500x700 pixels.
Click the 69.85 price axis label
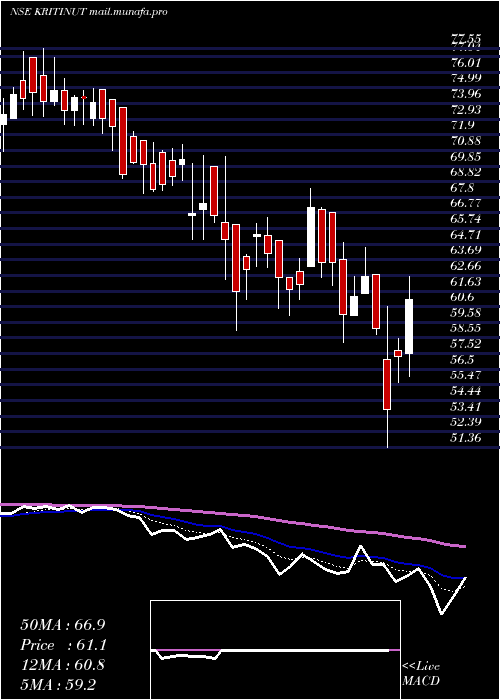tap(466, 157)
